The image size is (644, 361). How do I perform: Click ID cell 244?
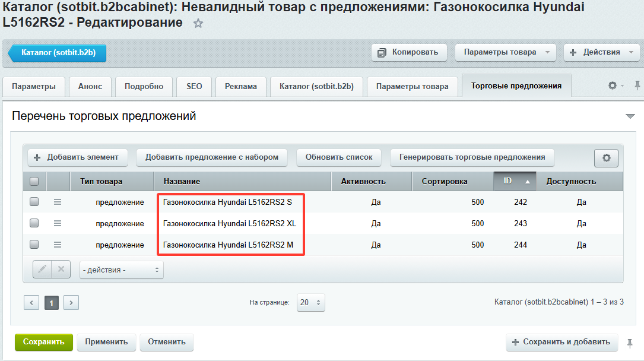tap(521, 245)
